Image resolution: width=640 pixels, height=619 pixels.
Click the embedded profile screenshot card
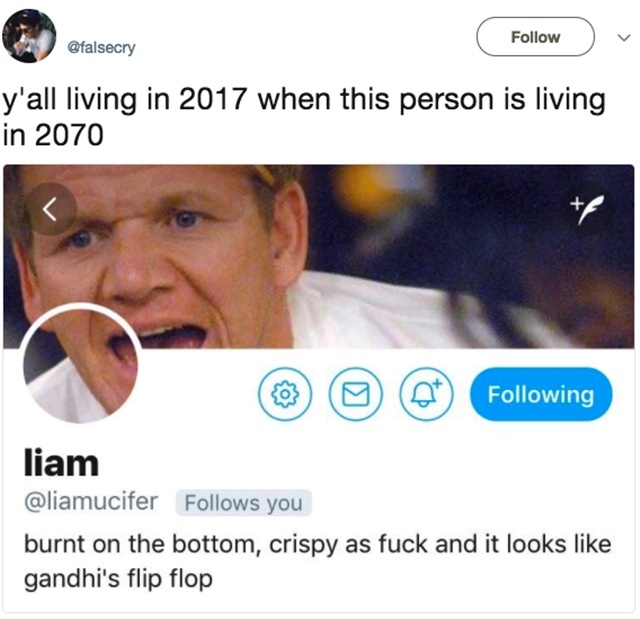tap(319, 388)
